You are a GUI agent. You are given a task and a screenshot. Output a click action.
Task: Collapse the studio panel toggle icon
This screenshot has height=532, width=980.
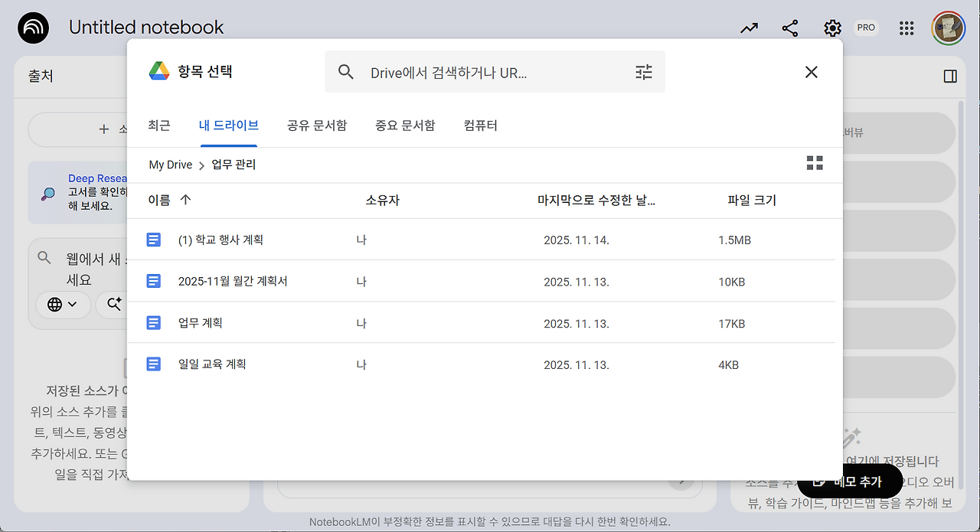click(950, 76)
